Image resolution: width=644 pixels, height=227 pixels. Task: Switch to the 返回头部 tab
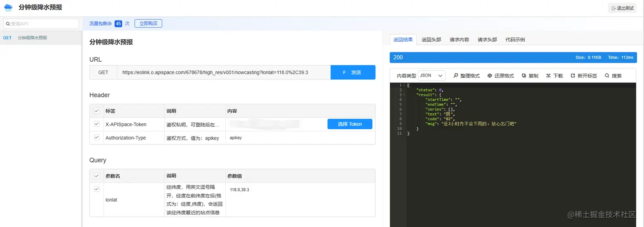(431, 40)
